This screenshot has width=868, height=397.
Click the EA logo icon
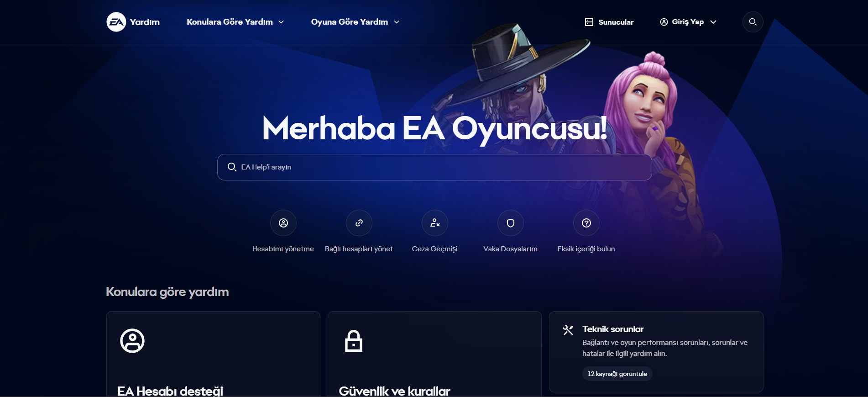[116, 22]
